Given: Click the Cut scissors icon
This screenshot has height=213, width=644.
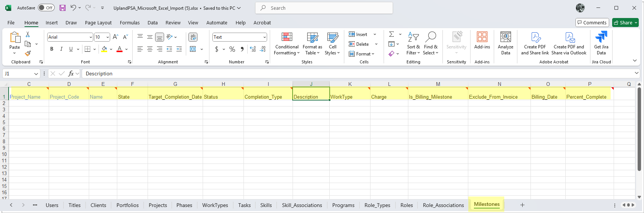Looking at the screenshot, I should click(28, 34).
